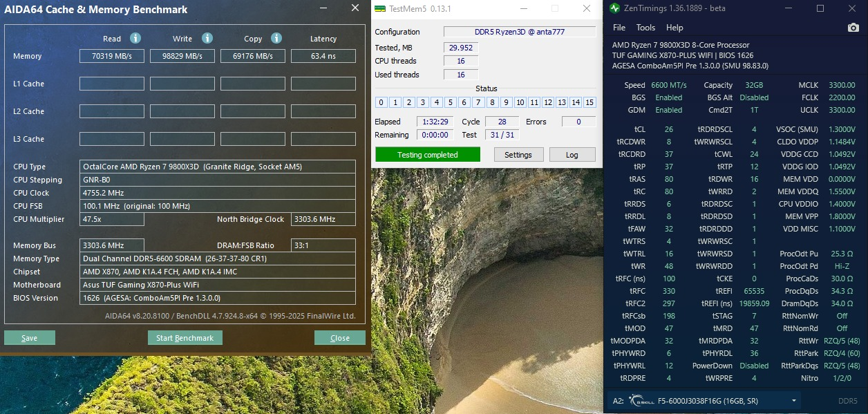Click the Tested MB value 29.952

click(461, 48)
